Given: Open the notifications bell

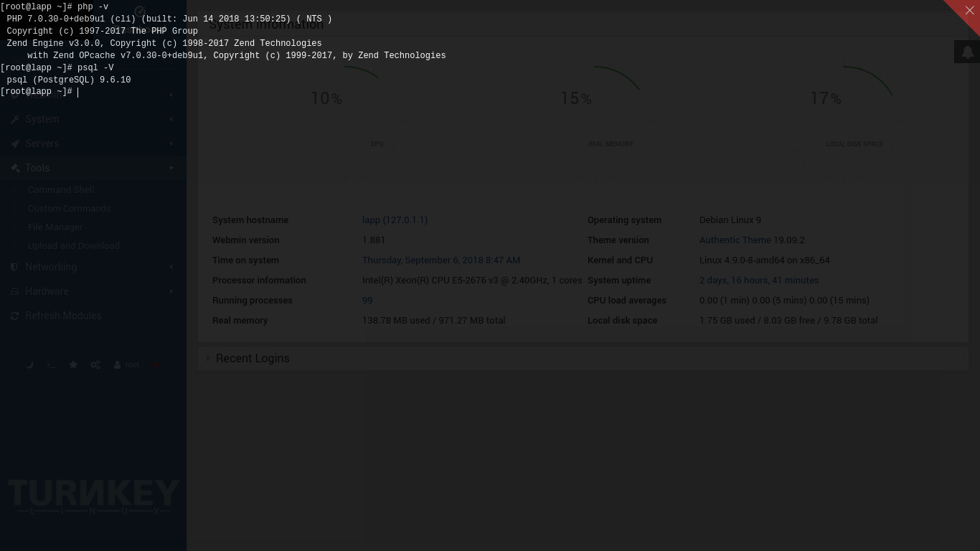Looking at the screenshot, I should coord(967,52).
